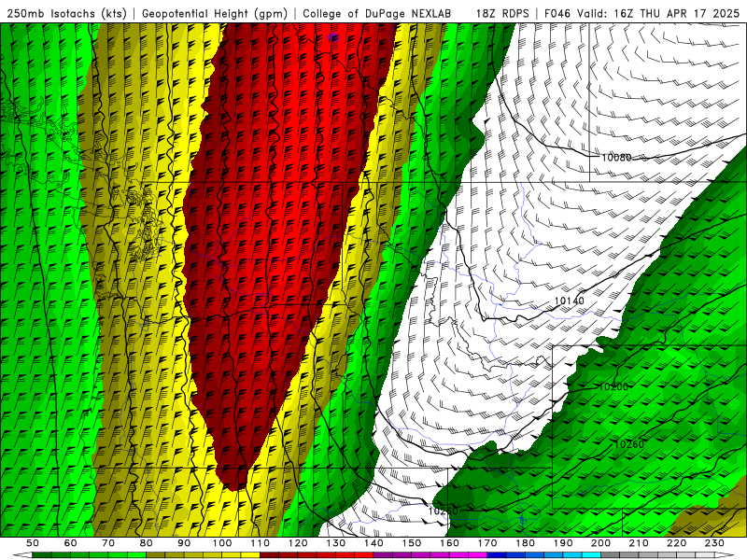Screen dimensions: 747x560
Task: Click the "18Z RDPS" model run label
Action: click(502, 13)
